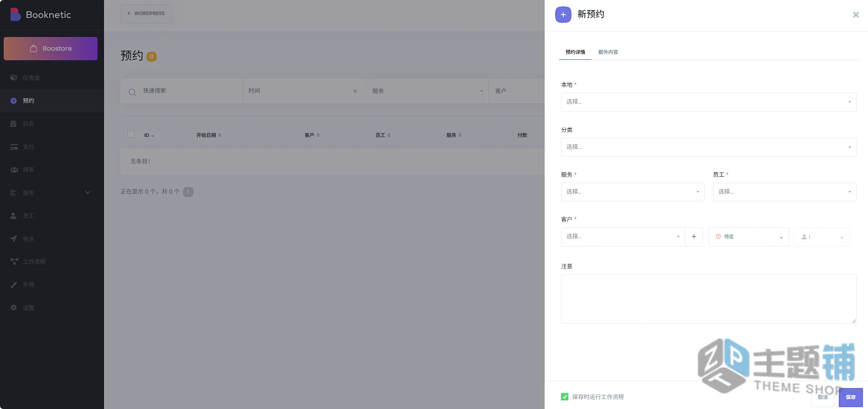This screenshot has height=409, width=868.
Task: Toggle the select-all checkbox in table header
Action: click(x=131, y=134)
